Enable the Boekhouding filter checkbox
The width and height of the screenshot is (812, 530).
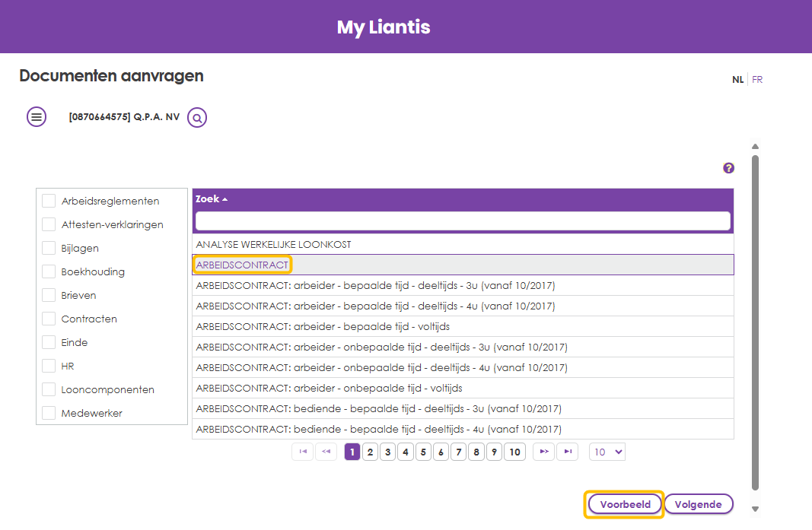[49, 271]
